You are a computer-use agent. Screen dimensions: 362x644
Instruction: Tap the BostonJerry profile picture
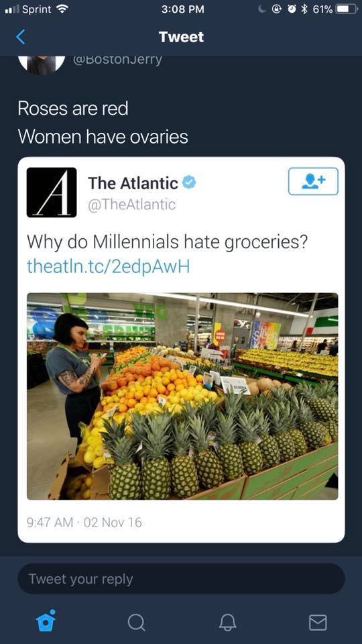(x=42, y=65)
